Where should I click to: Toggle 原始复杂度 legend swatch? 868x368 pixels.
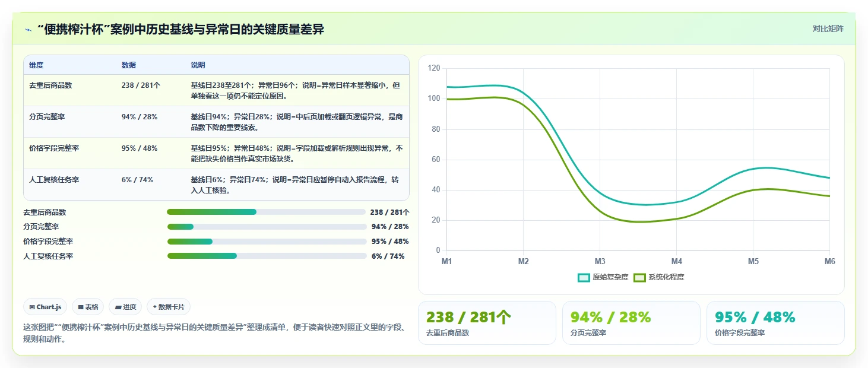point(584,277)
